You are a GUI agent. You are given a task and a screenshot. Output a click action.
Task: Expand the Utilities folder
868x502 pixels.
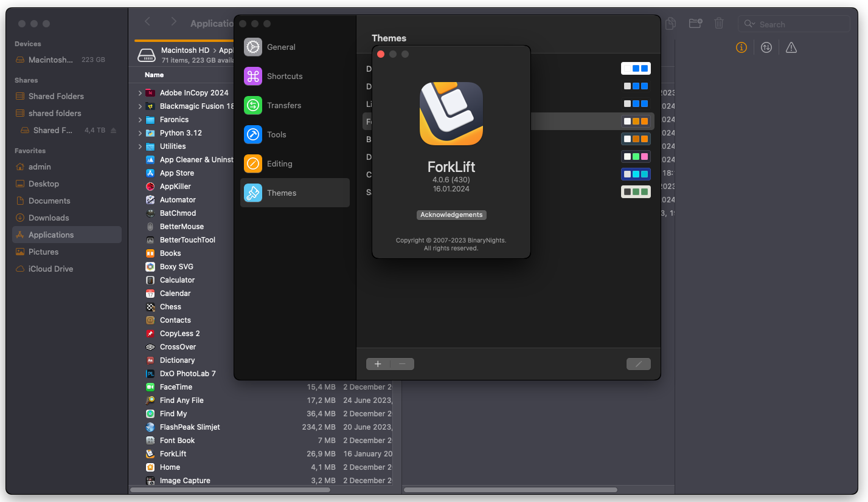coord(140,146)
